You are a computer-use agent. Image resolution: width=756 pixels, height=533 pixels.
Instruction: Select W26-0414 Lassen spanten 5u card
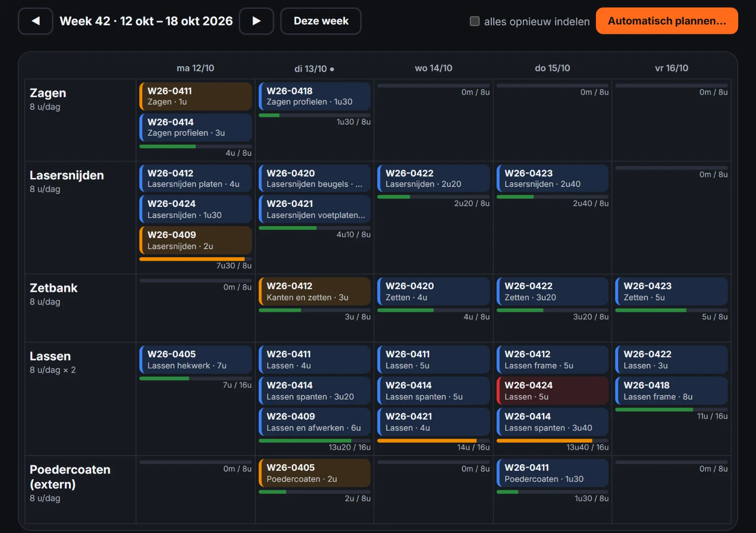point(434,391)
